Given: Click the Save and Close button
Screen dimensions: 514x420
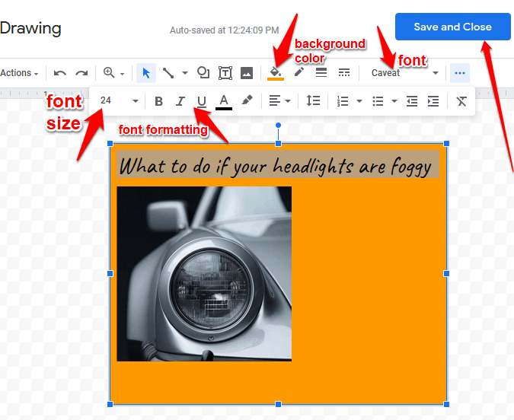Looking at the screenshot, I should tap(452, 27).
